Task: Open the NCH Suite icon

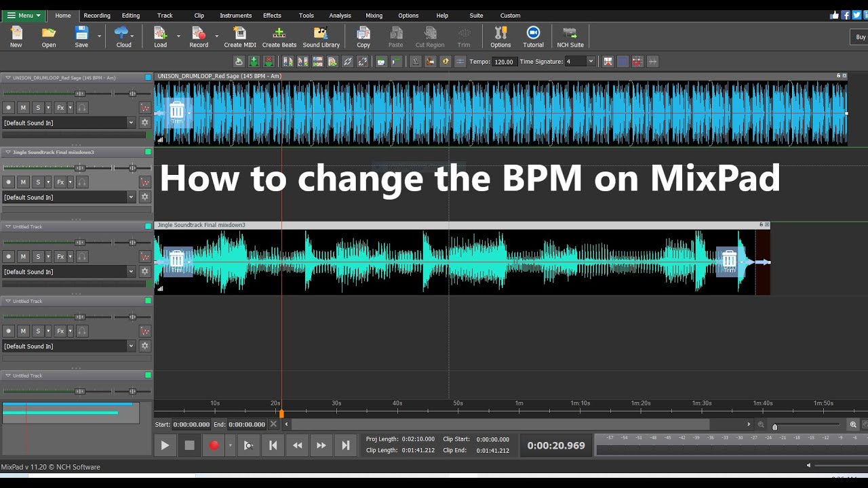Action: point(570,37)
